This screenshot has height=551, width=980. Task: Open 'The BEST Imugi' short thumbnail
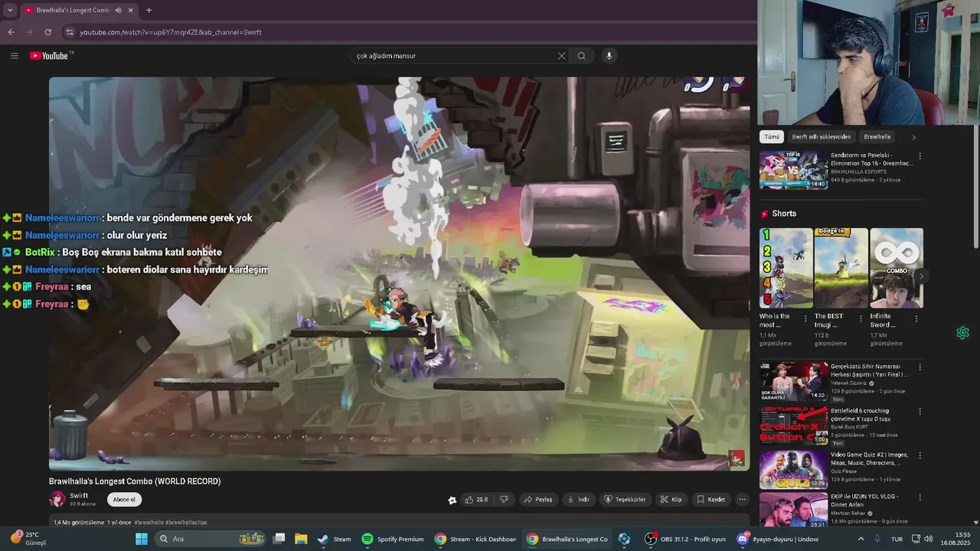(x=841, y=268)
